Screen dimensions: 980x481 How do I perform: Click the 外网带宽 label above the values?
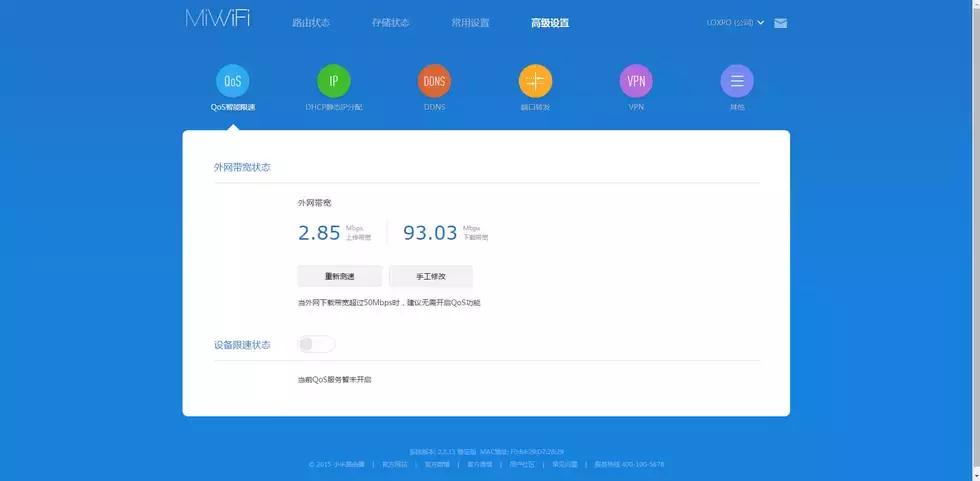click(x=314, y=203)
